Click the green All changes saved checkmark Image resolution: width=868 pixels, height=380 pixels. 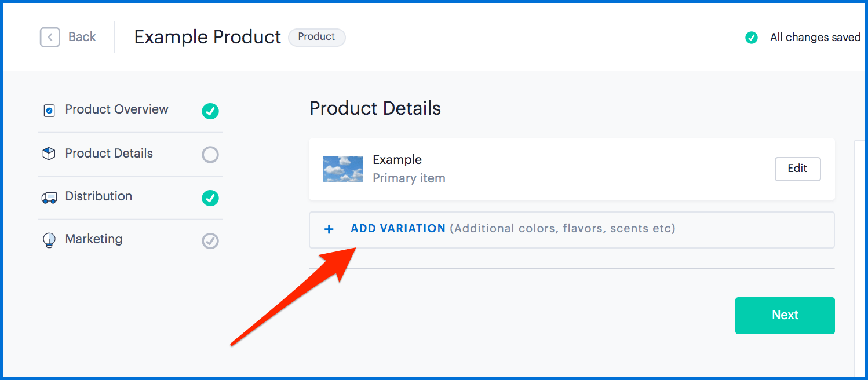coord(752,38)
